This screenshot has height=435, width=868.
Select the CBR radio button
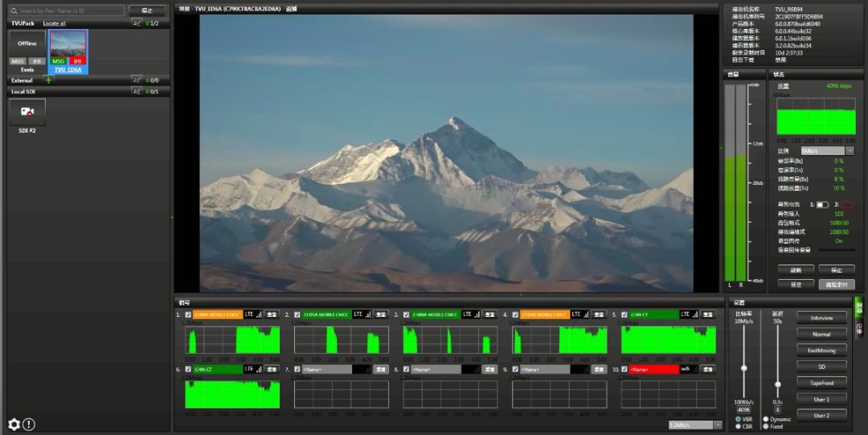739,426
